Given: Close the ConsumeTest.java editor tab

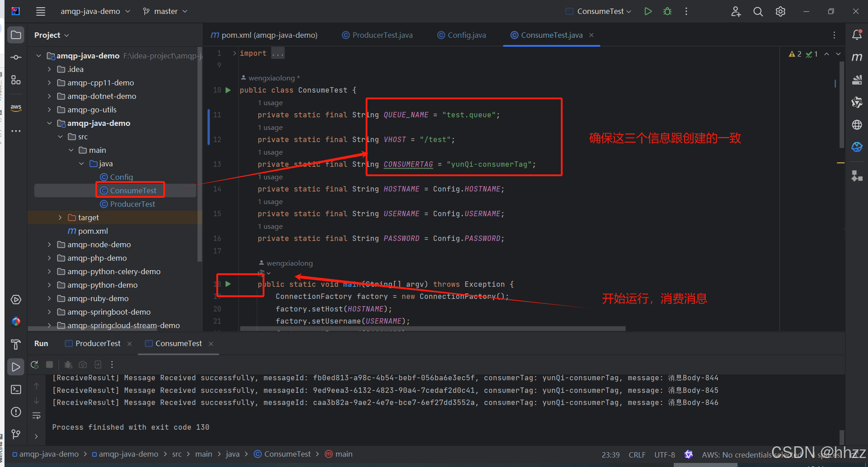Looking at the screenshot, I should point(591,35).
